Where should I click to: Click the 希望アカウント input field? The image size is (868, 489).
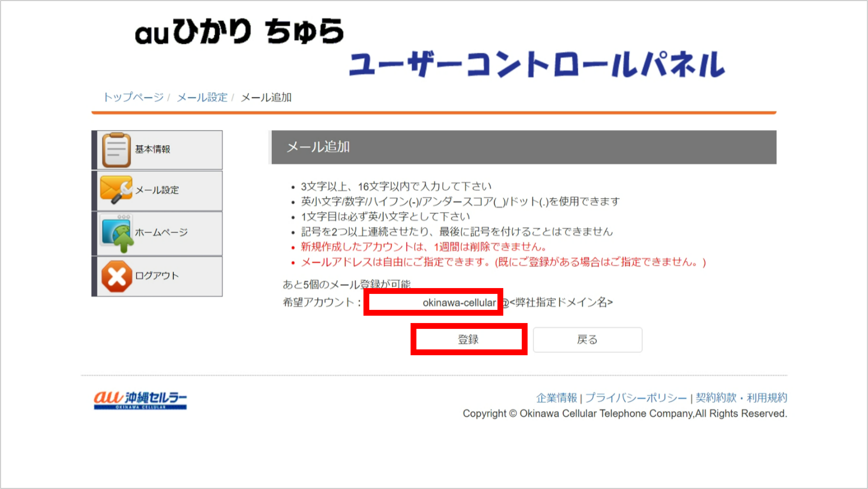pyautogui.click(x=433, y=302)
